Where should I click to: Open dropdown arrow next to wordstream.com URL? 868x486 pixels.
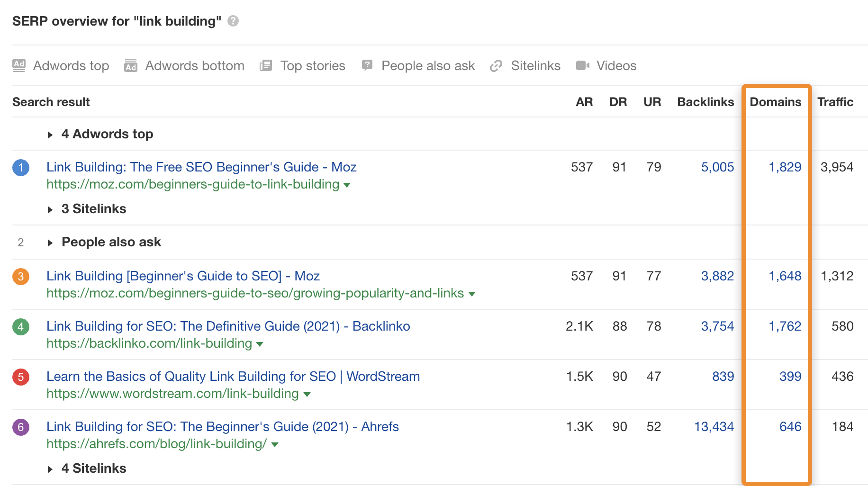307,395
